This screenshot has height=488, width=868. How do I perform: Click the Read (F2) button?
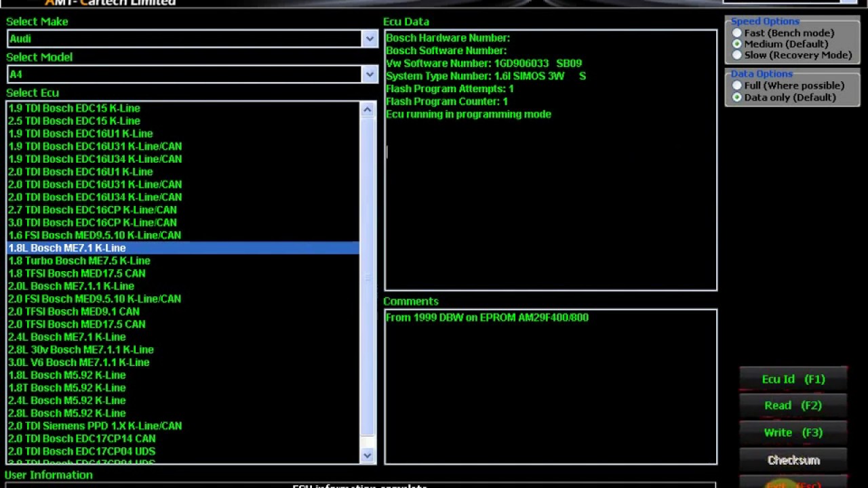pos(793,405)
